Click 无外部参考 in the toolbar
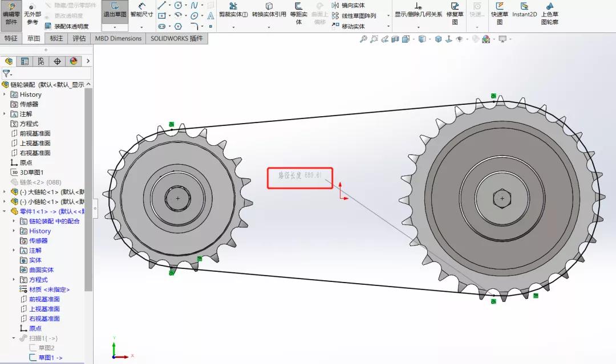The height and width of the screenshot is (364, 616). [32, 15]
